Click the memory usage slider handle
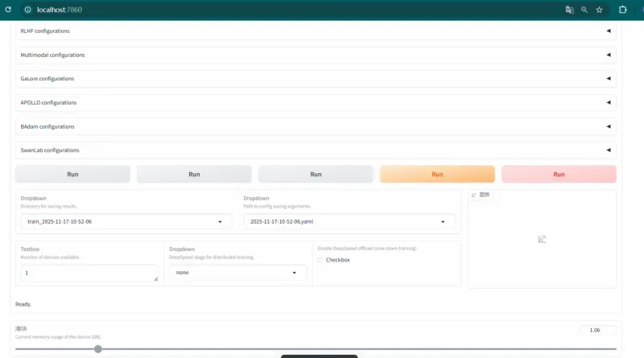644x358 pixels. tap(97, 349)
